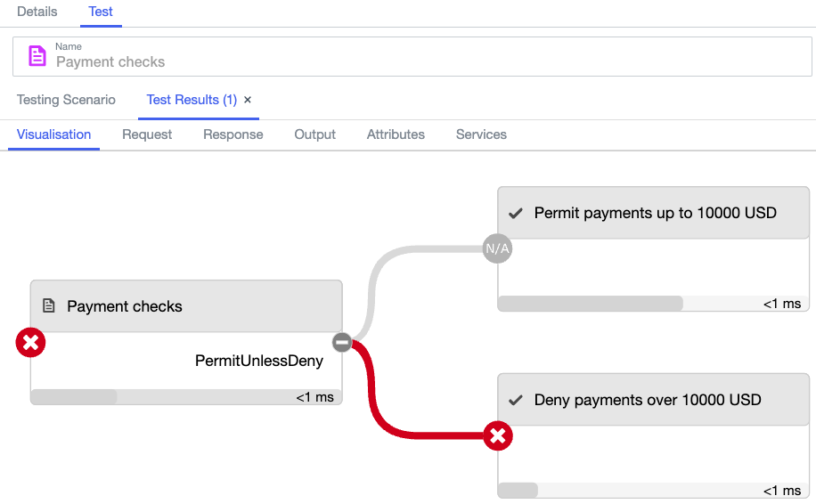Select the Payment checks node title

125,306
